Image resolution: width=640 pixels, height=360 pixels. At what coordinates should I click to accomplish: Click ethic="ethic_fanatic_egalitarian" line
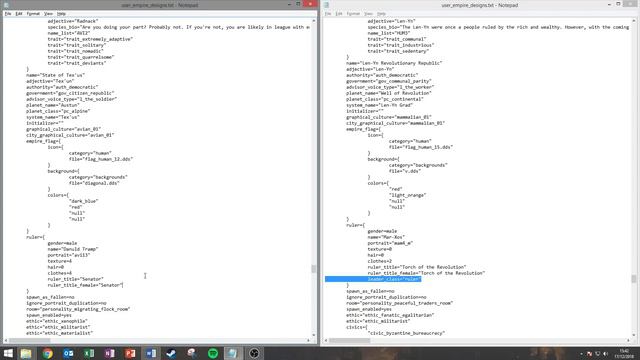coord(390,315)
